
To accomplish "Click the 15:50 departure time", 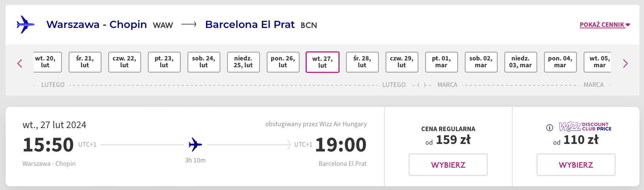I will click(48, 145).
